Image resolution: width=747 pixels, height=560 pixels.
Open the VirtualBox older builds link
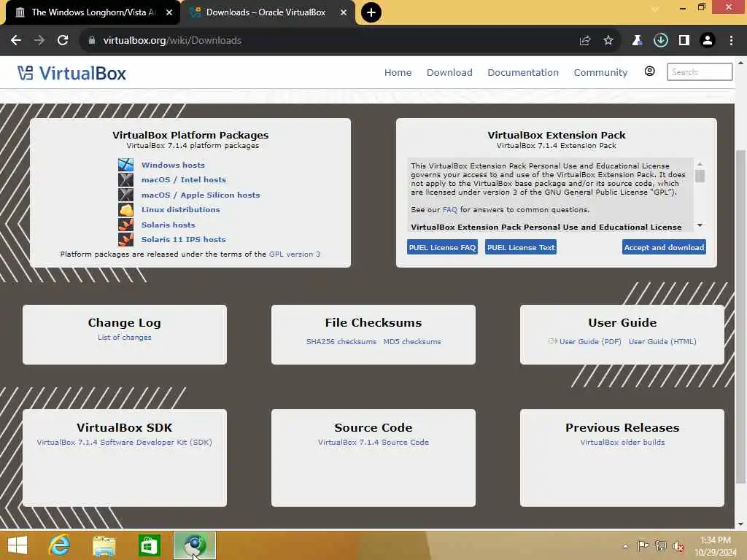point(622,442)
